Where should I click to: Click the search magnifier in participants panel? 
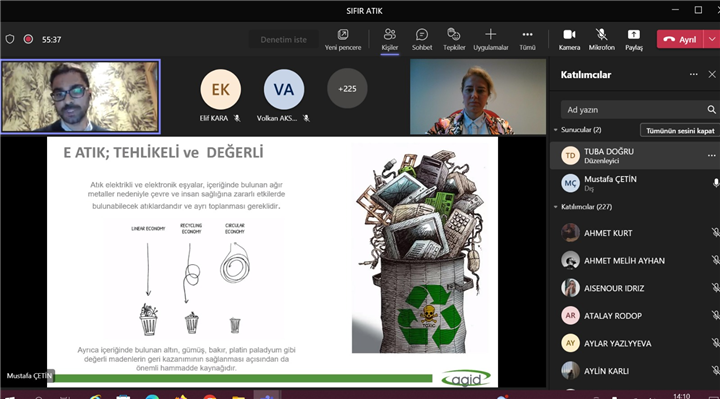[711, 110]
